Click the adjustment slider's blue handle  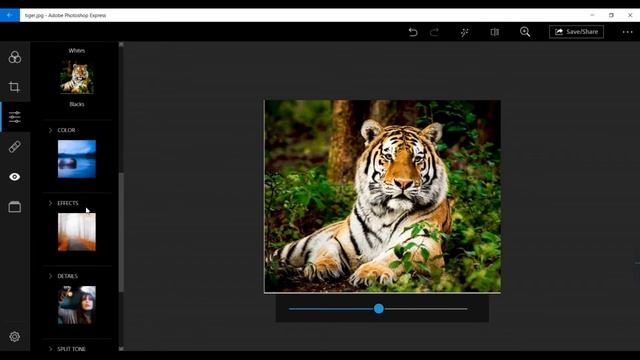pos(379,309)
